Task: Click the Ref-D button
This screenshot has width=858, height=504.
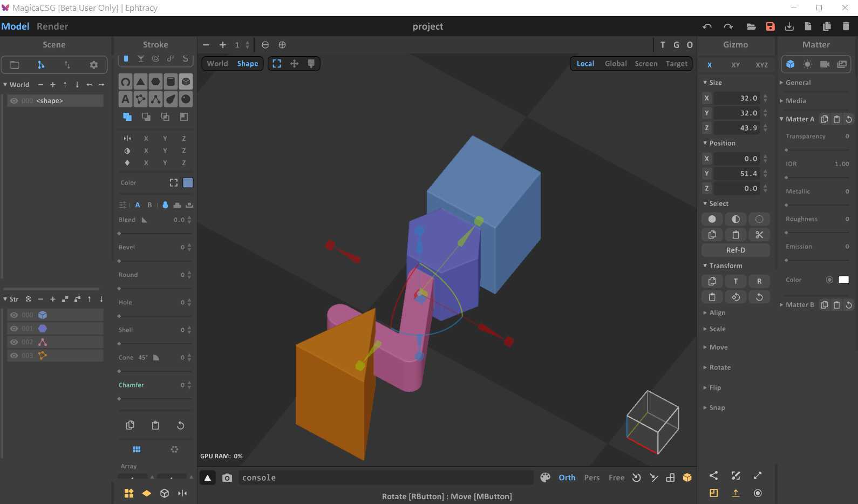Action: coord(736,250)
